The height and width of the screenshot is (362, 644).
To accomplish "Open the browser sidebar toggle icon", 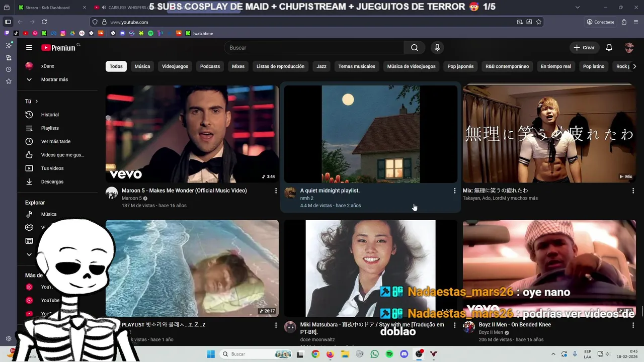I will click(8, 22).
